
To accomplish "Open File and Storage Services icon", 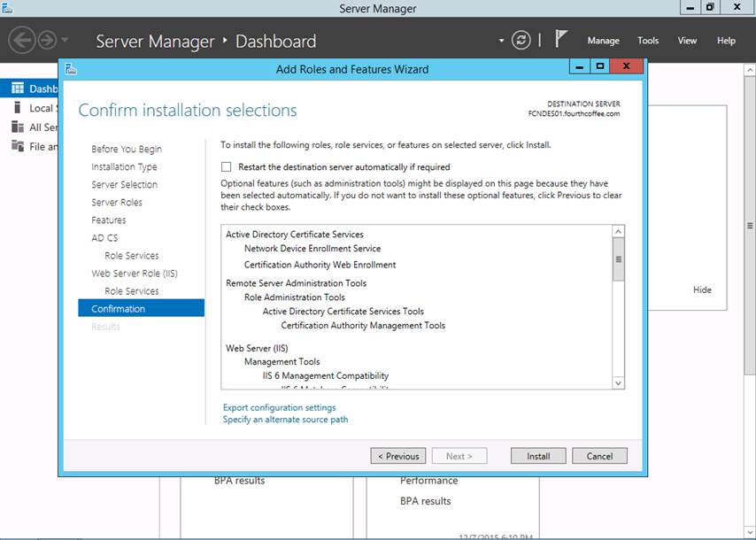I will pyautogui.click(x=18, y=147).
